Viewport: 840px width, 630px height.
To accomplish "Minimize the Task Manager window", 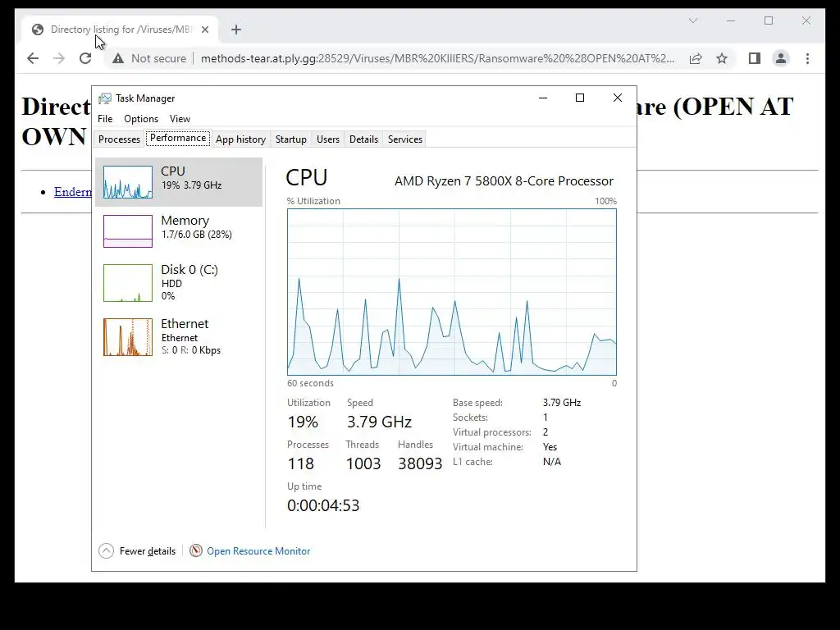I will tap(543, 98).
